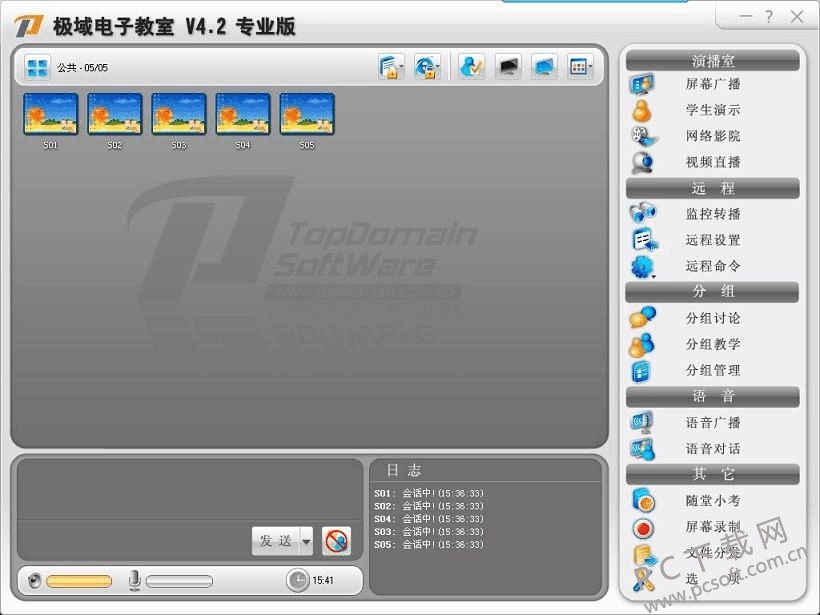
Task: Click the 远程设置 remote settings icon
Action: point(645,240)
